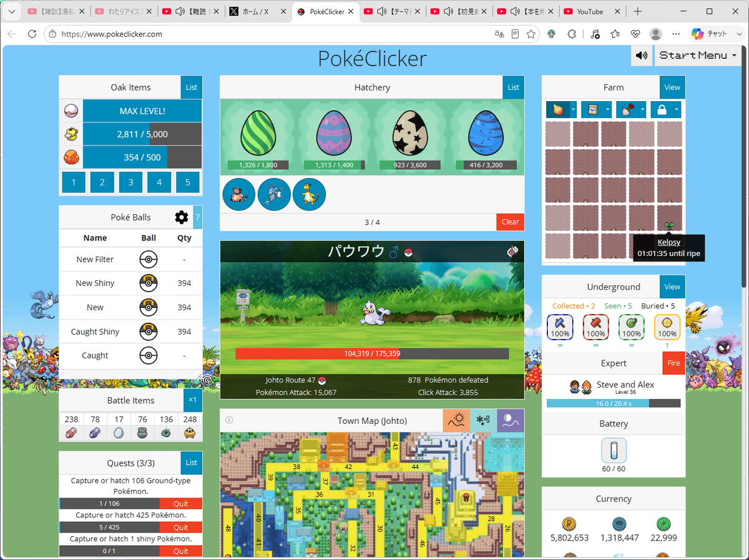Image resolution: width=749 pixels, height=560 pixels.
Task: Click the Kelpsy sprout farm plot
Action: [x=669, y=219]
